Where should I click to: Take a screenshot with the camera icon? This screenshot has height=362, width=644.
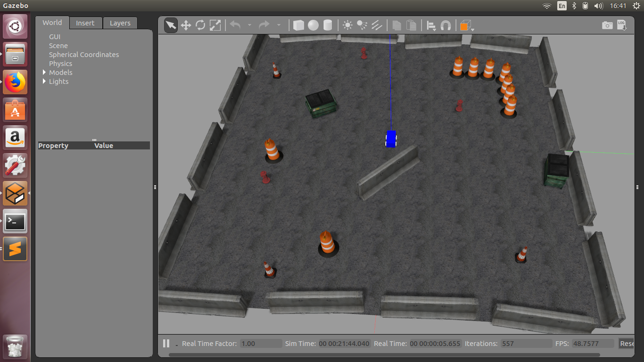tap(607, 25)
